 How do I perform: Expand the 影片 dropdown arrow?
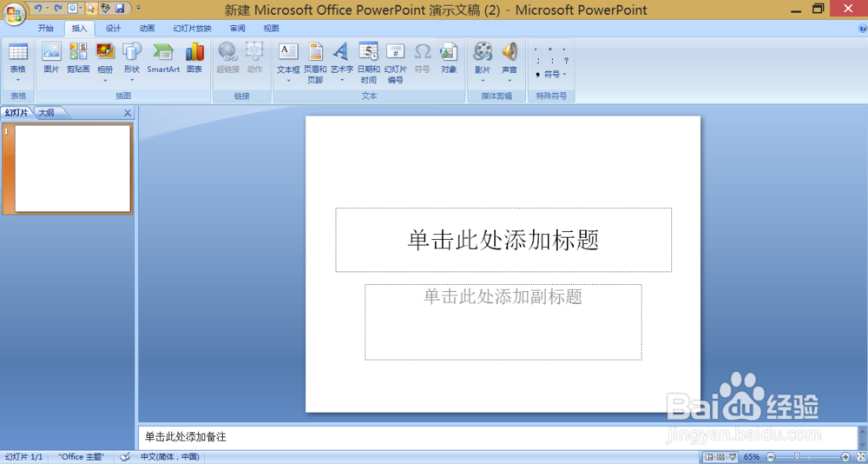tap(483, 81)
